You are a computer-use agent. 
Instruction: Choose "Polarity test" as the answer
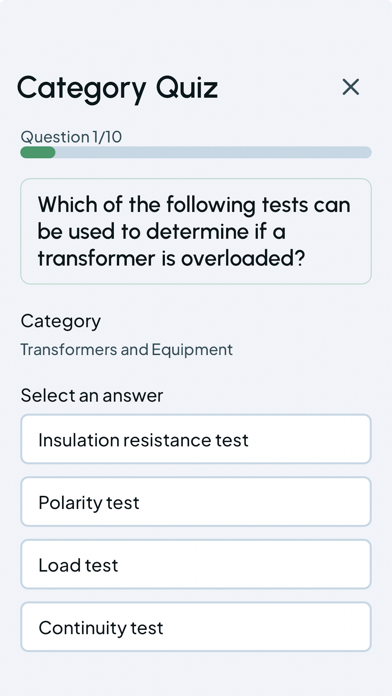click(x=196, y=502)
